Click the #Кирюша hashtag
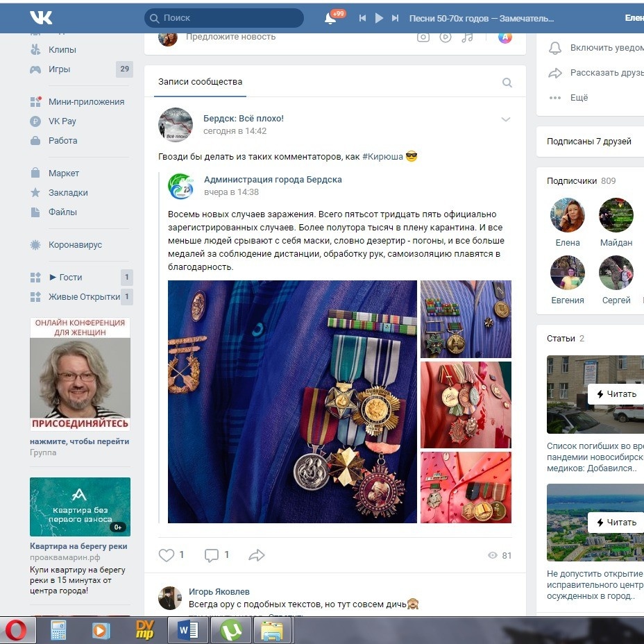 coord(382,156)
